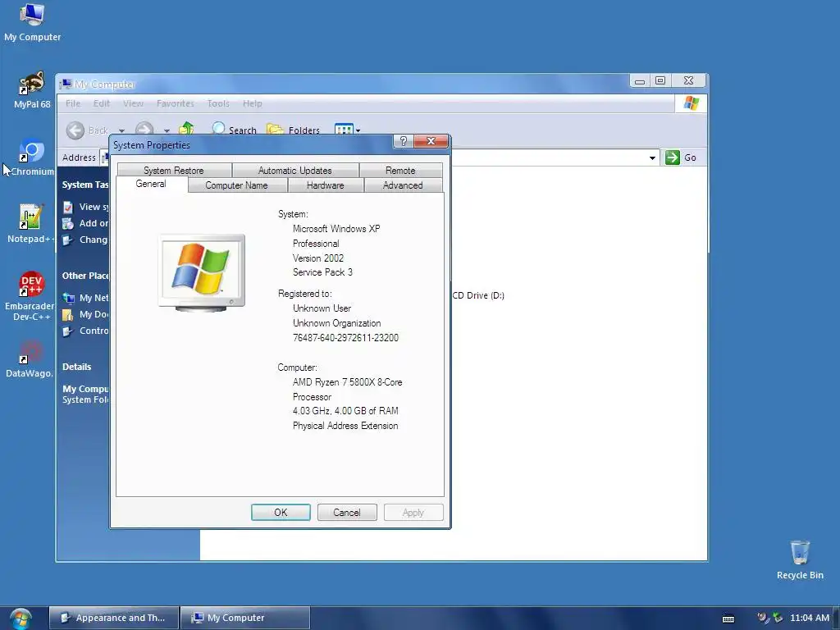Click the Back arrow in My Computer toolbar
Image resolution: width=840 pixels, height=630 pixels.
click(x=75, y=130)
